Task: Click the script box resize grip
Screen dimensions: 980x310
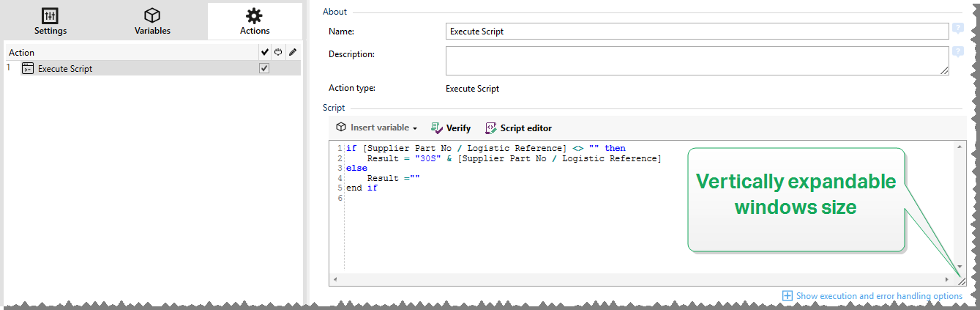Action: pos(962,281)
